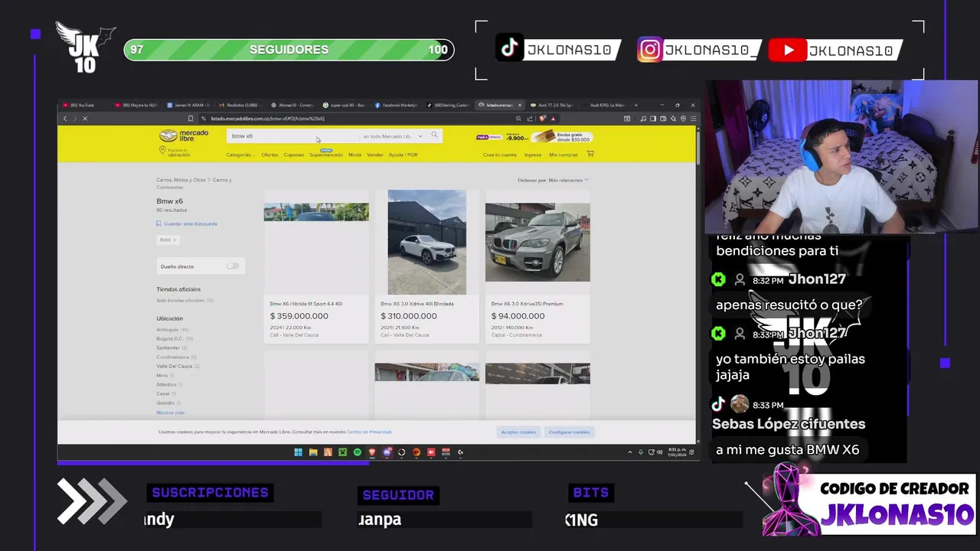The height and width of the screenshot is (551, 980).
Task: Open the browser hamburger menu
Action: pyautogui.click(x=694, y=119)
